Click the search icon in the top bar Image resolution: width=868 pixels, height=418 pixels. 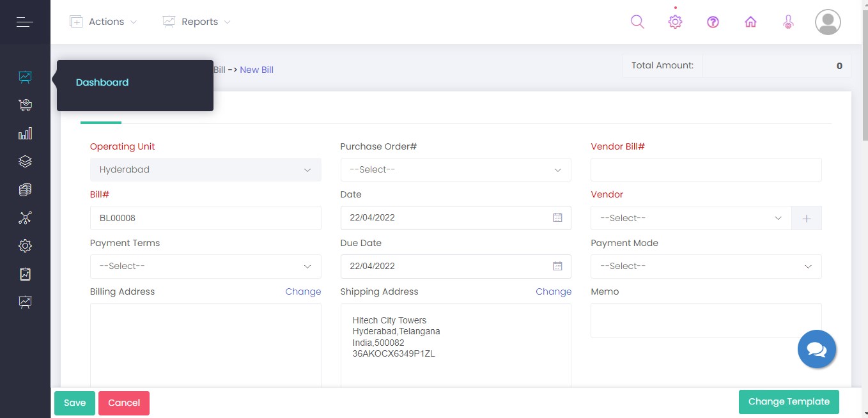(x=637, y=21)
